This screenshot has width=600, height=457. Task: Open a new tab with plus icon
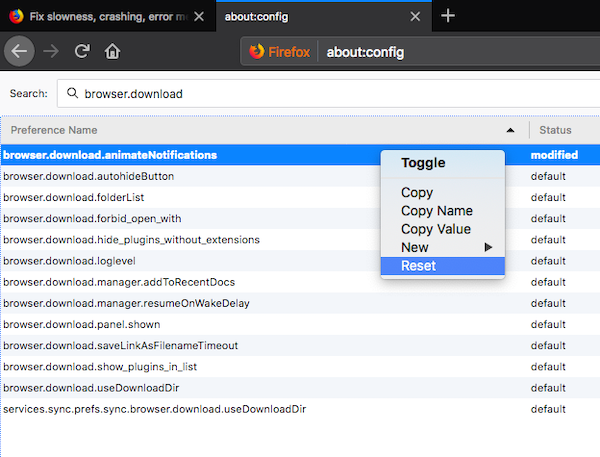coord(448,16)
